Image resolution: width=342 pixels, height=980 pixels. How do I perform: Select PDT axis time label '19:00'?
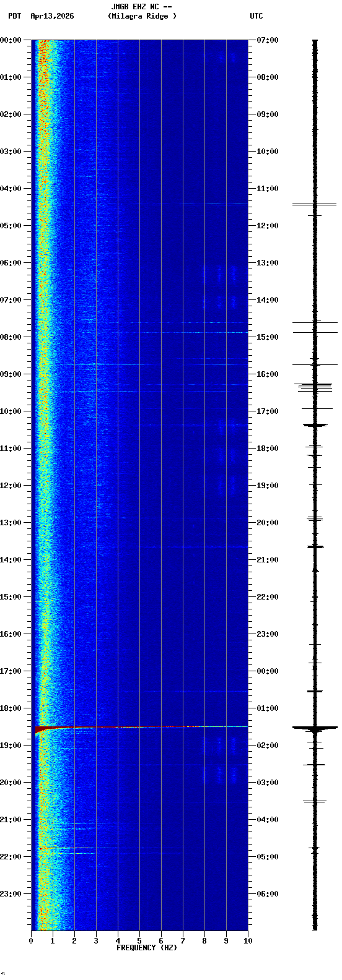tap(11, 746)
